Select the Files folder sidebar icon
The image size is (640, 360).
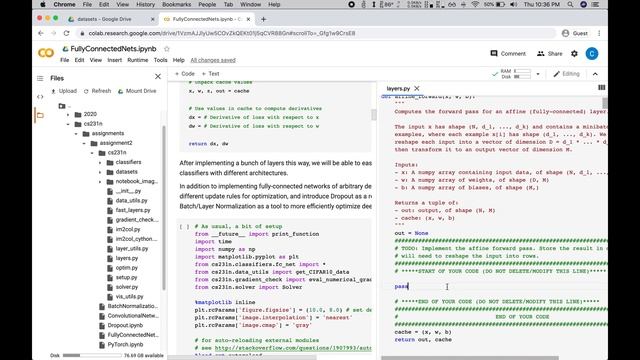click(x=40, y=115)
